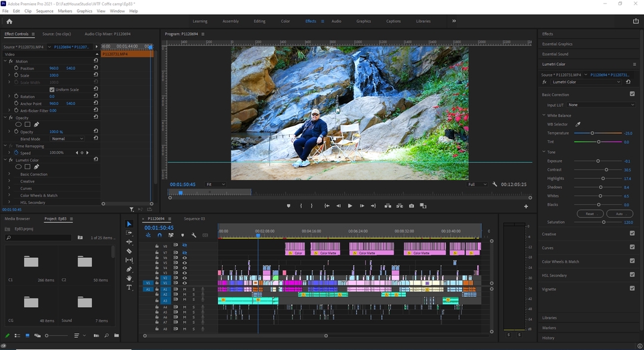Play the program monitor
644x350 pixels.
[x=350, y=206]
